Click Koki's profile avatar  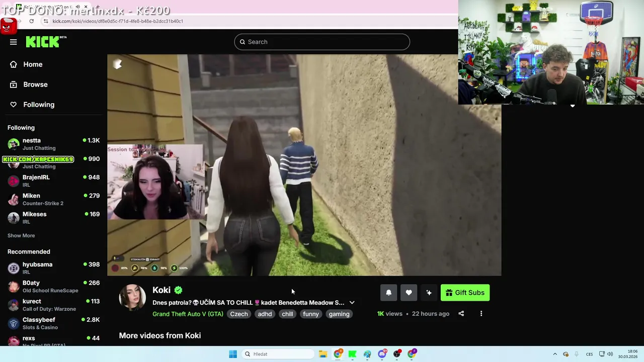click(x=132, y=297)
